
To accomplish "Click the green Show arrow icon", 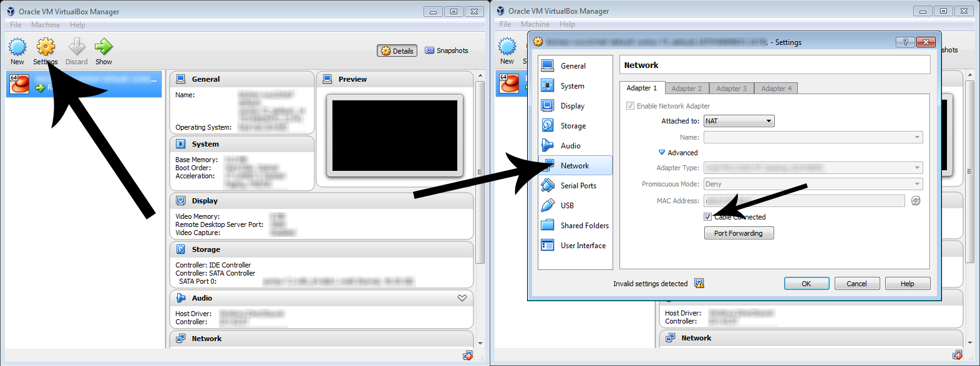I will (x=104, y=47).
